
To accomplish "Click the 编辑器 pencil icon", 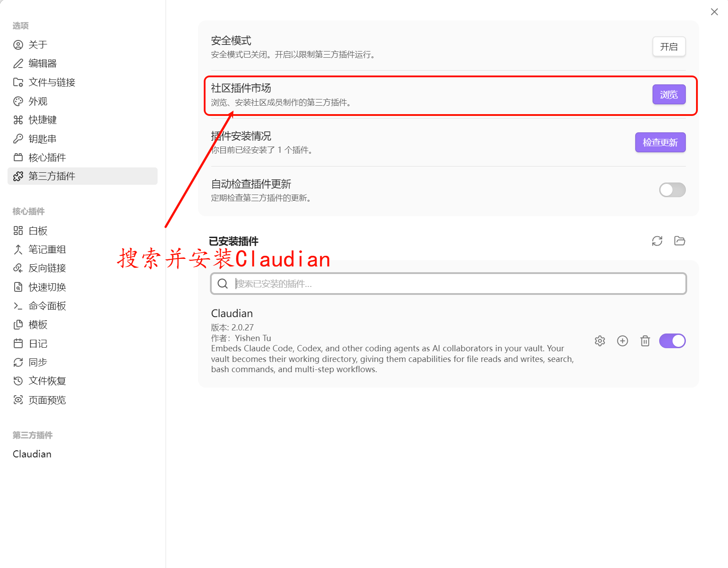I will (18, 64).
